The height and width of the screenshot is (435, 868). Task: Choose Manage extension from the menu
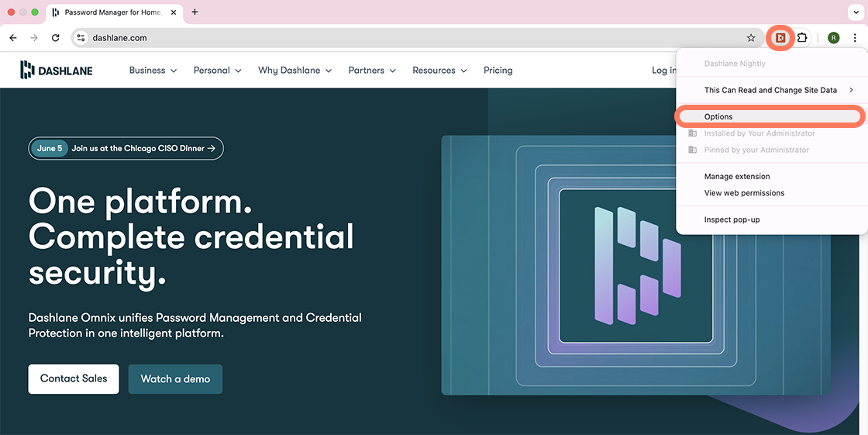coord(772,176)
